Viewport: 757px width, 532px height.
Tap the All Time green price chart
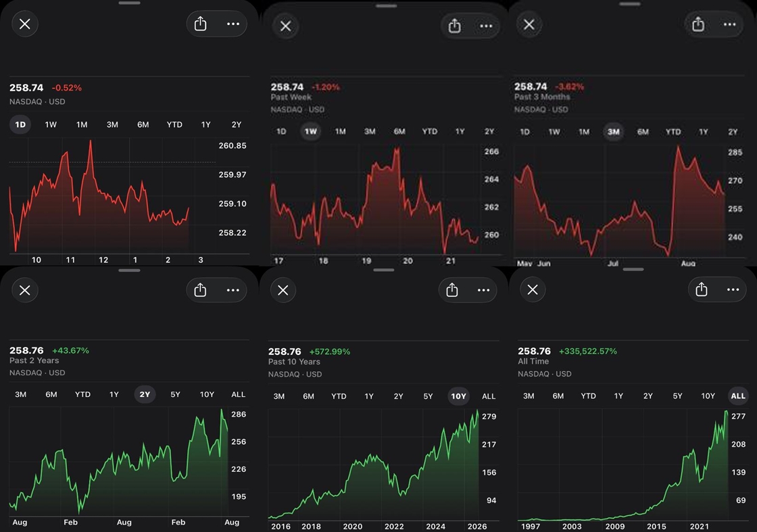coord(622,464)
